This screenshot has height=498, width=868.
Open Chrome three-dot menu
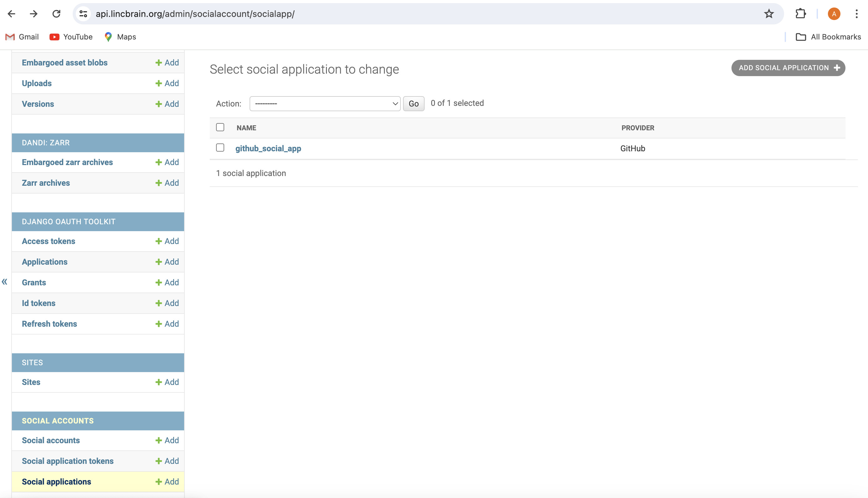coord(856,14)
